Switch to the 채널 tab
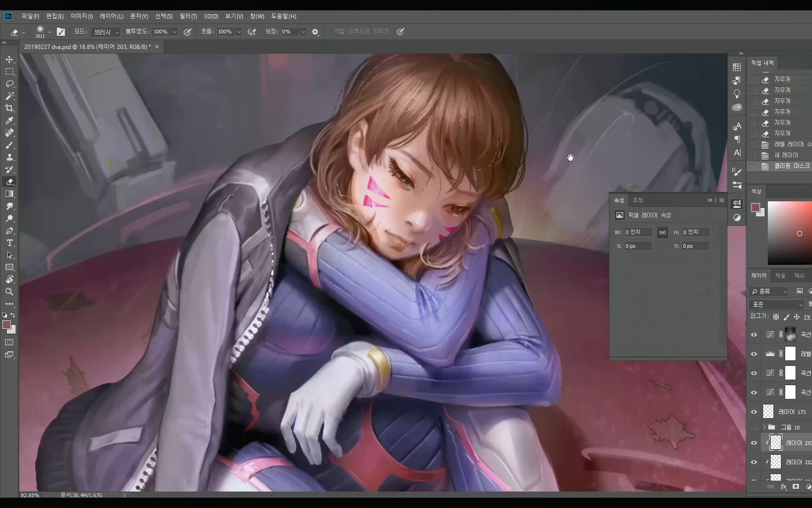The height and width of the screenshot is (508, 812). (x=780, y=276)
